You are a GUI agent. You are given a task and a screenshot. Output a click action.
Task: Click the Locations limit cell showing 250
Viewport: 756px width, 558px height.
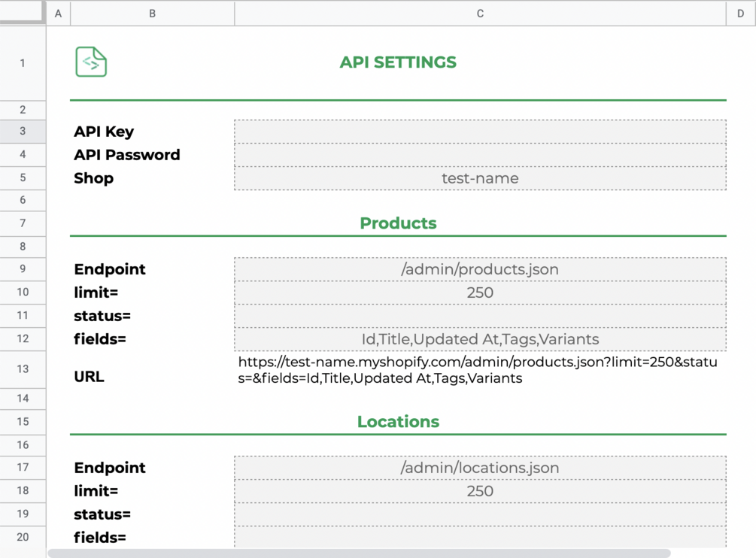pyautogui.click(x=480, y=491)
